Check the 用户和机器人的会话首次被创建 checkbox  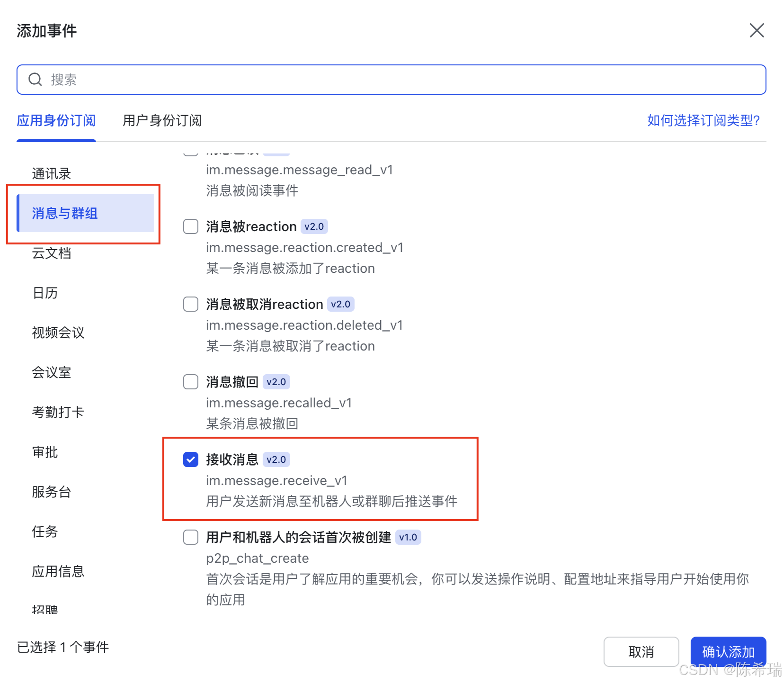tap(190, 537)
